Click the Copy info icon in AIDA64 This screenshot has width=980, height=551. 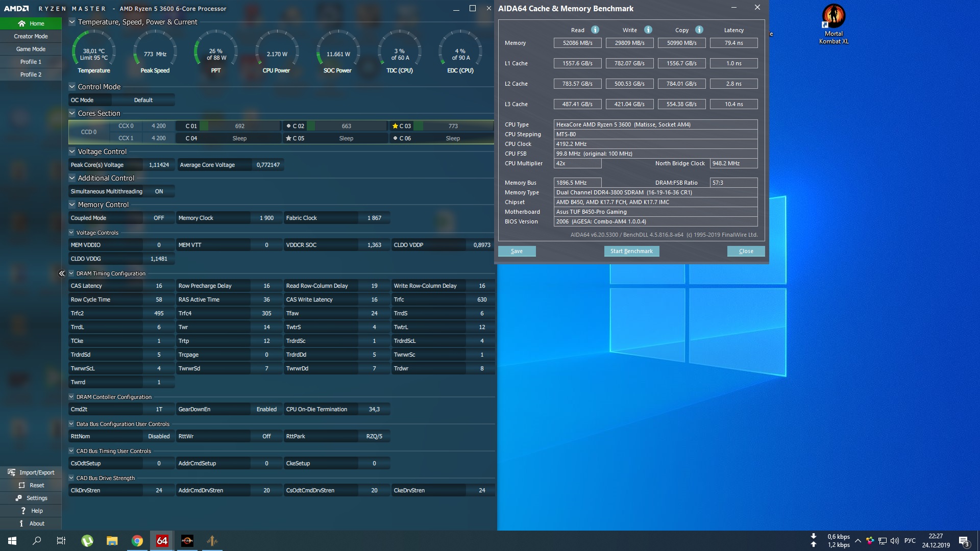[x=699, y=30]
